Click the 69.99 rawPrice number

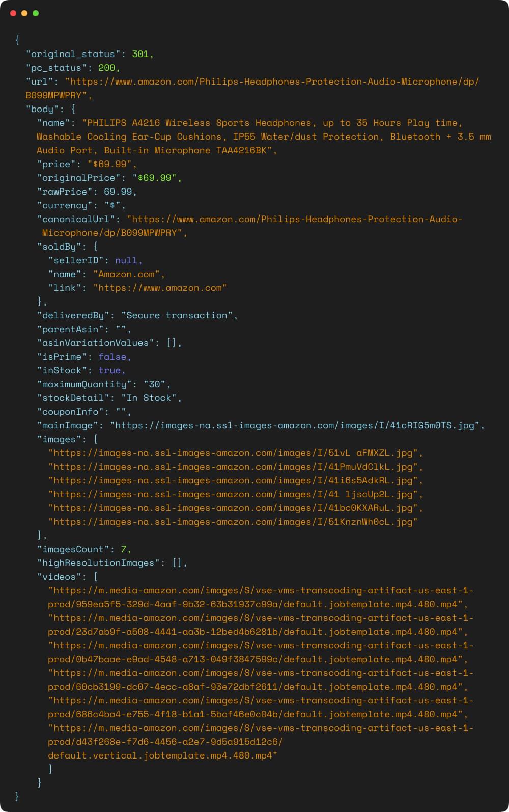(118, 192)
